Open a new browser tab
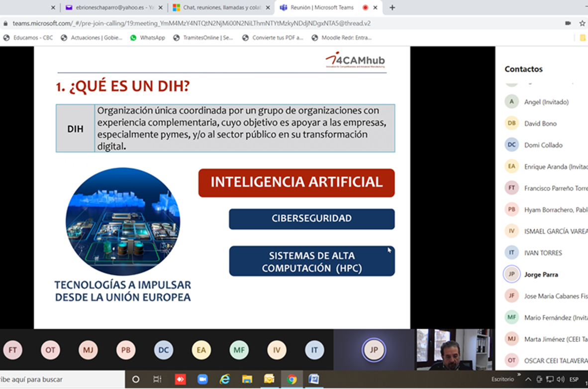Image resolution: width=588 pixels, height=389 pixels. point(392,7)
